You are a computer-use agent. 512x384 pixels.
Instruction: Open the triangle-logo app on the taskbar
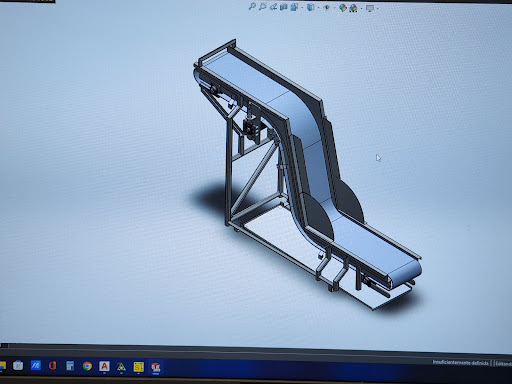tap(121, 367)
